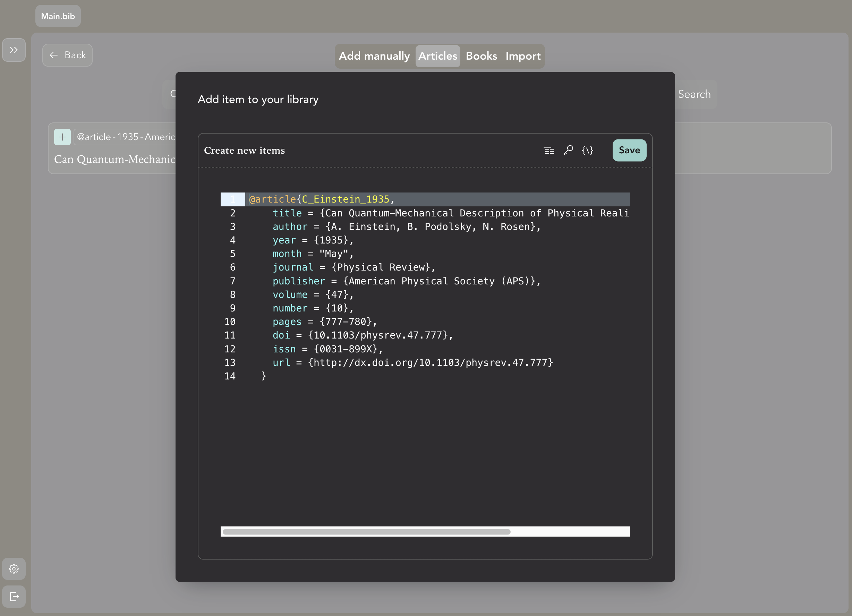Expand the sidebar with double chevron

click(14, 50)
